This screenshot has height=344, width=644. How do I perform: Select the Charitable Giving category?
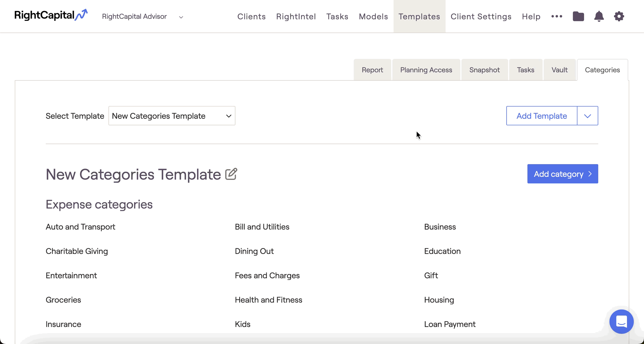click(x=77, y=251)
